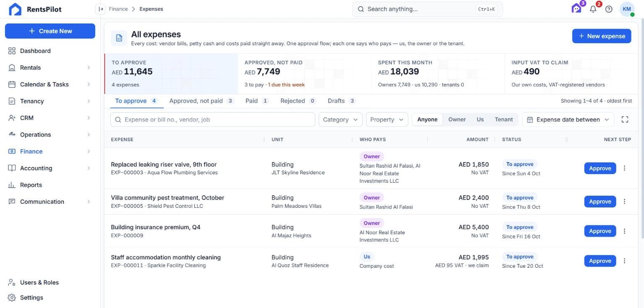The image size is (644, 308).
Task: Expand the Operations sidebar section
Action: pos(50,135)
